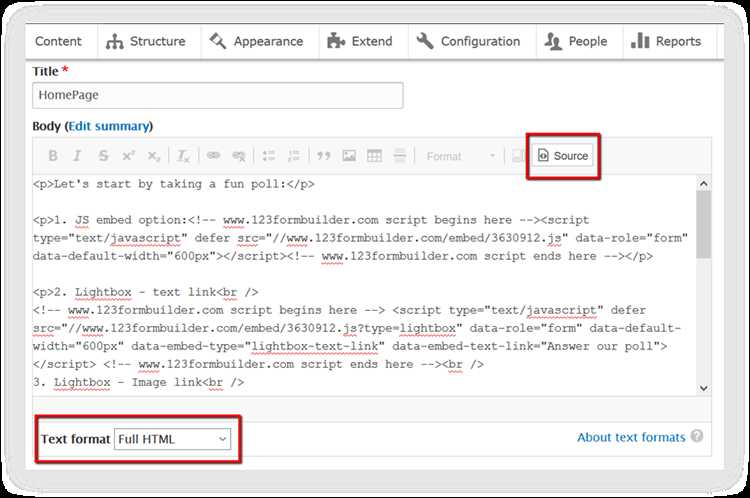Click the text "<p>1. JS embed option:"
The width and height of the screenshot is (750, 498).
110,220
